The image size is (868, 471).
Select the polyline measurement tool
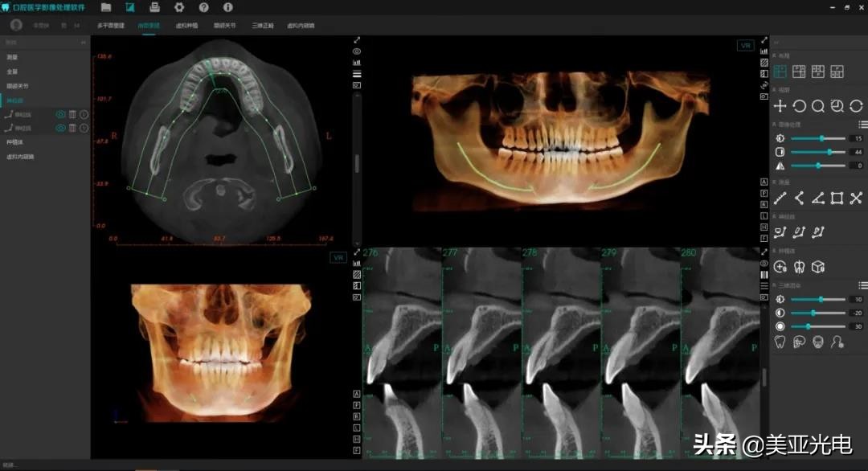pyautogui.click(x=799, y=198)
